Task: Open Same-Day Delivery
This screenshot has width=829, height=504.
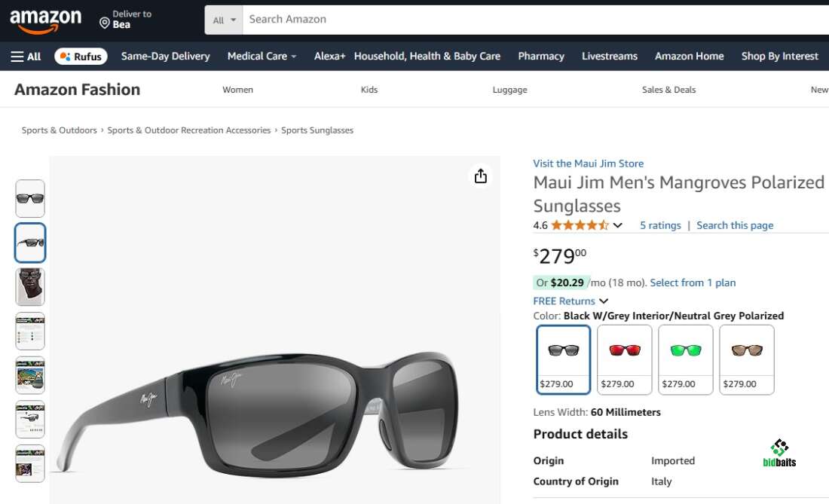Action: pyautogui.click(x=166, y=56)
